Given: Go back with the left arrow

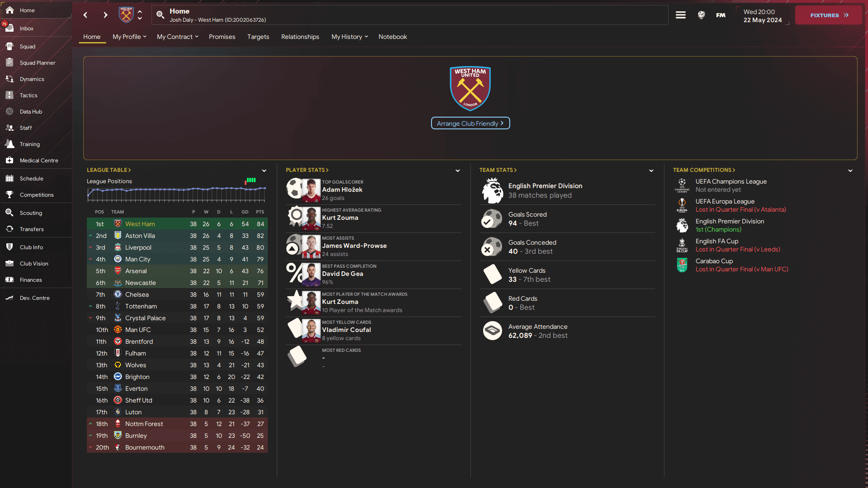Looking at the screenshot, I should tap(85, 15).
